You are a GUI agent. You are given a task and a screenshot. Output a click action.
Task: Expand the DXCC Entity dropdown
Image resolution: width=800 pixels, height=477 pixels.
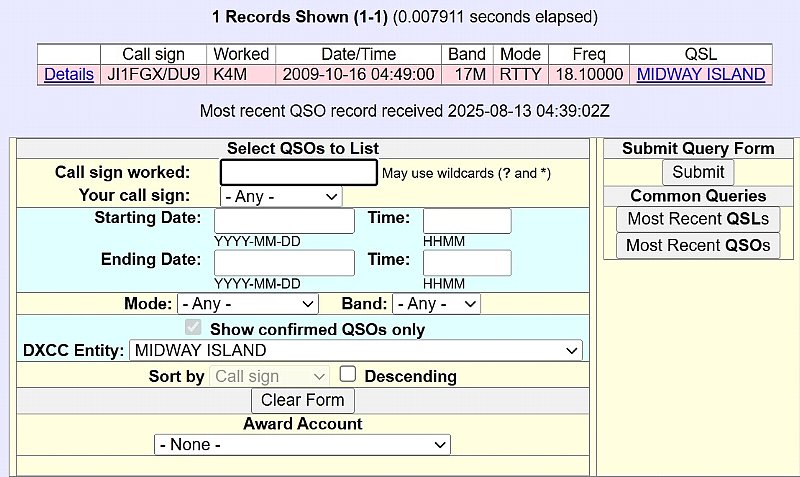pos(355,350)
